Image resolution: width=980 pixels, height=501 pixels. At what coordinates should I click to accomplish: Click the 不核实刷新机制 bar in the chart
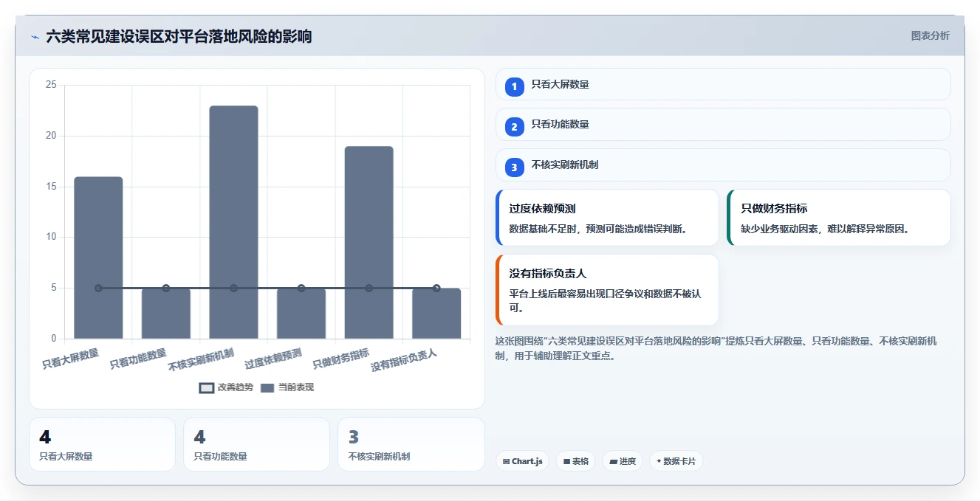[233, 222]
